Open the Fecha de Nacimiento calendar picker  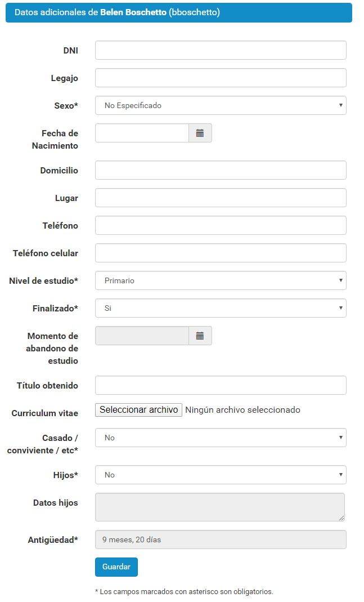pos(200,133)
